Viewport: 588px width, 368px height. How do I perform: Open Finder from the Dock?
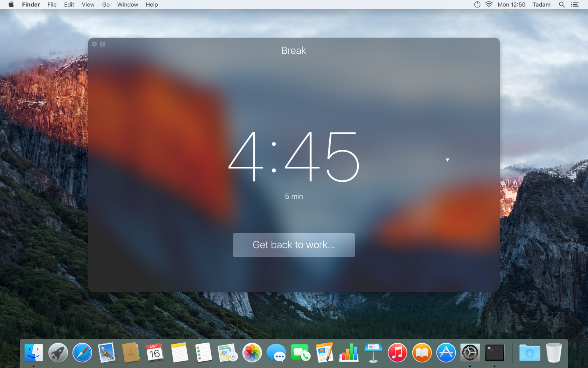33,353
